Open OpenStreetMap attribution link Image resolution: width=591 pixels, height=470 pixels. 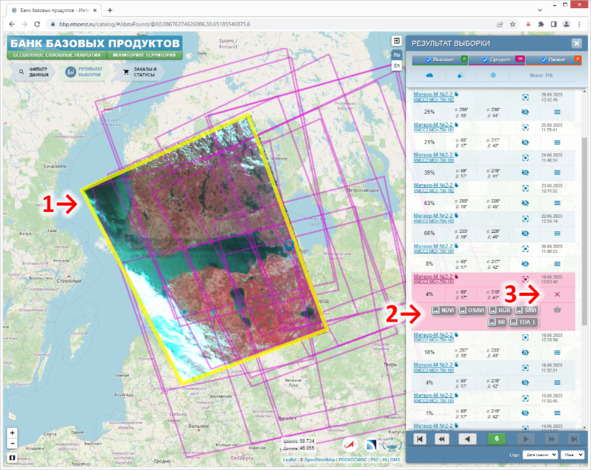pos(319,460)
